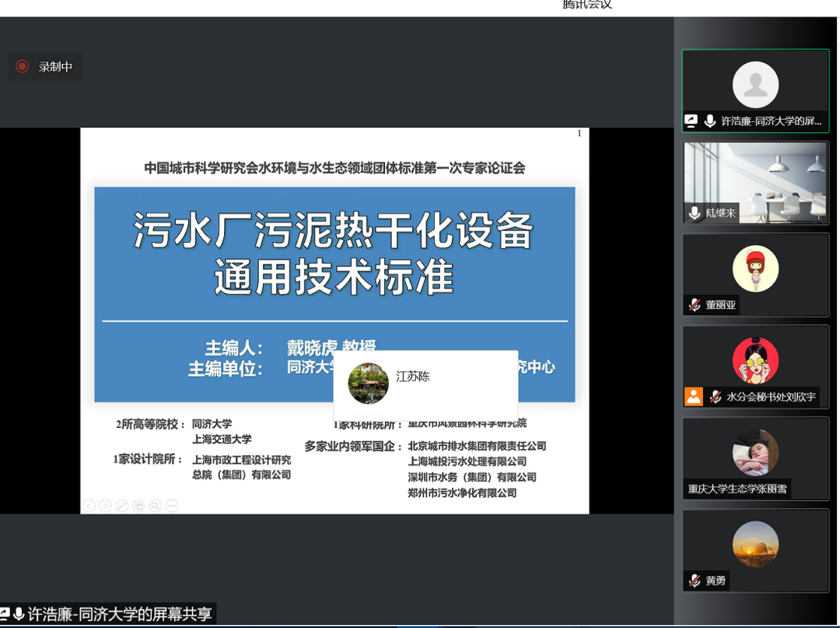Click muted microphone icon beside 董丽亚

tap(695, 305)
